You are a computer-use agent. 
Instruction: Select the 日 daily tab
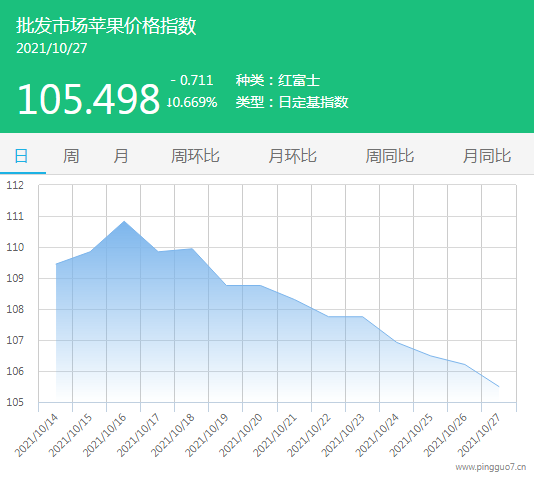click(21, 156)
